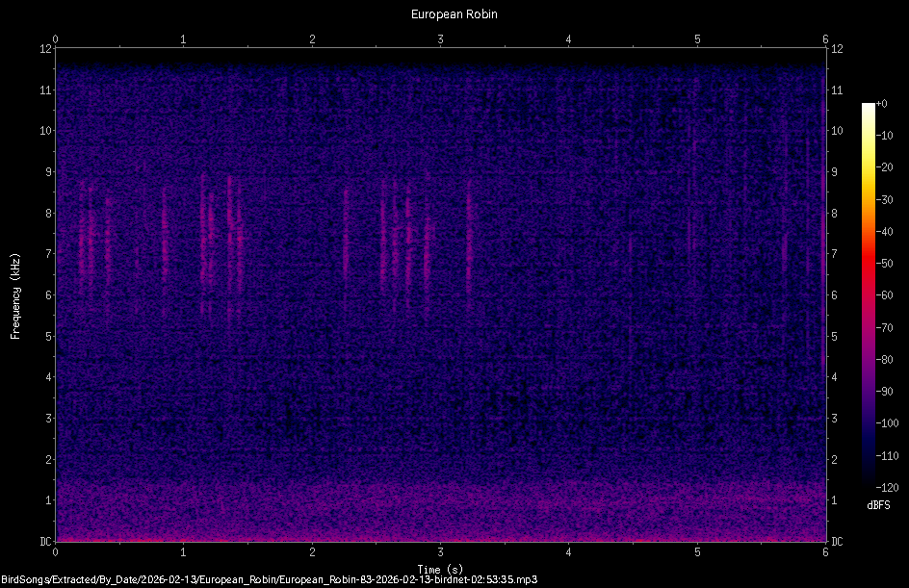The image size is (909, 588).
Task: Click the Time (s) axis label
Action: coord(440,568)
